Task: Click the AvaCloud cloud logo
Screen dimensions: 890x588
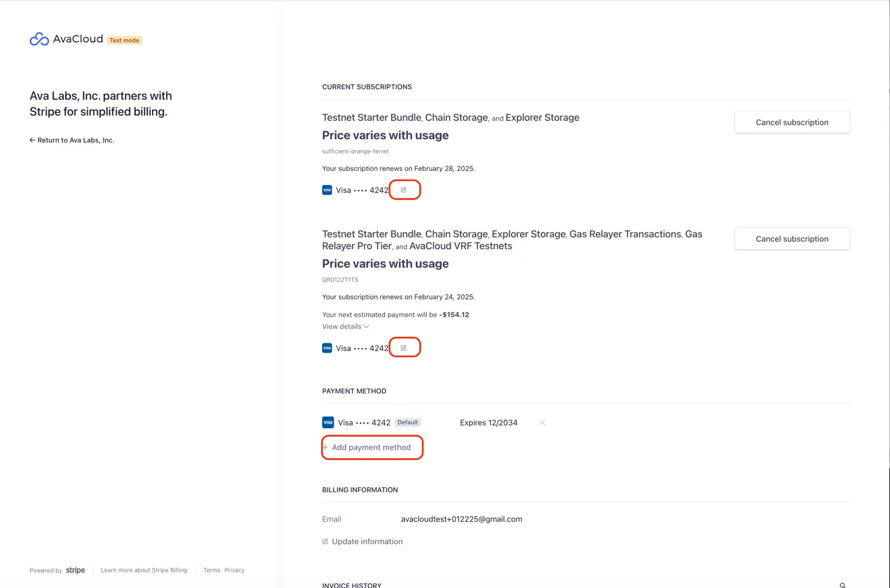Action: pos(39,39)
